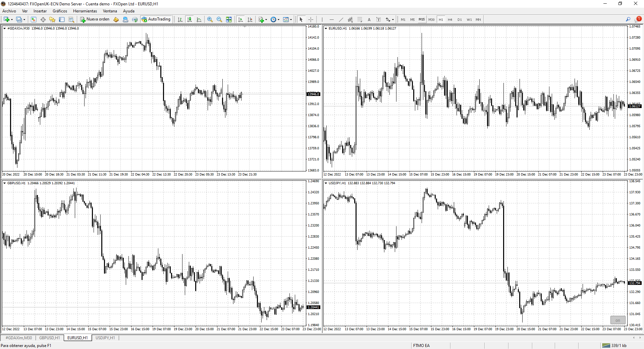This screenshot has height=349, width=644.
Task: Switch to candlestick chart display
Action: (190, 19)
